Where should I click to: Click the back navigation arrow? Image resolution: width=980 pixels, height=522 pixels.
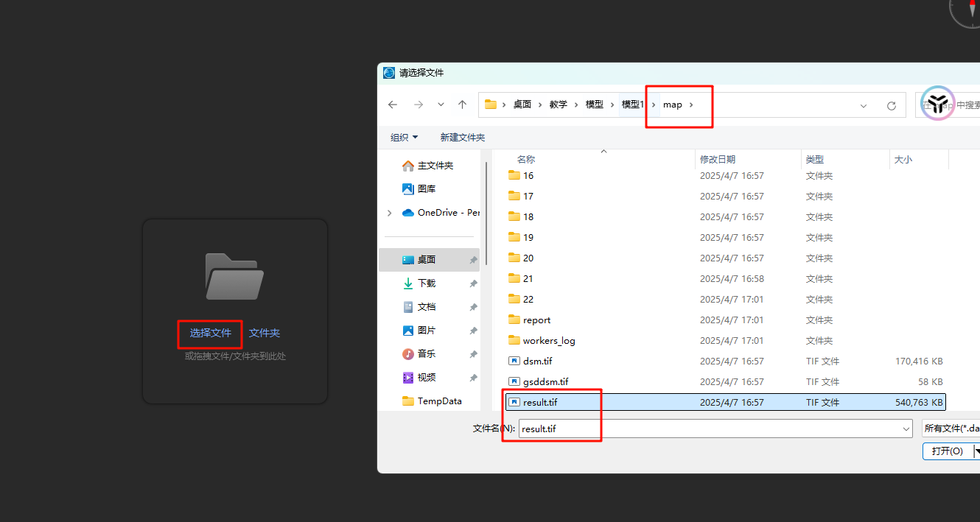click(393, 105)
